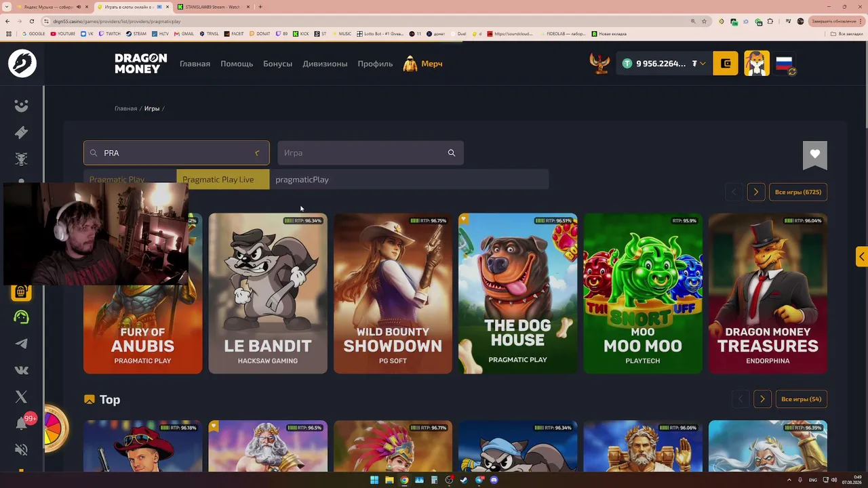Switch to the Яндекс Музыка browser tab

pyautogui.click(x=49, y=7)
